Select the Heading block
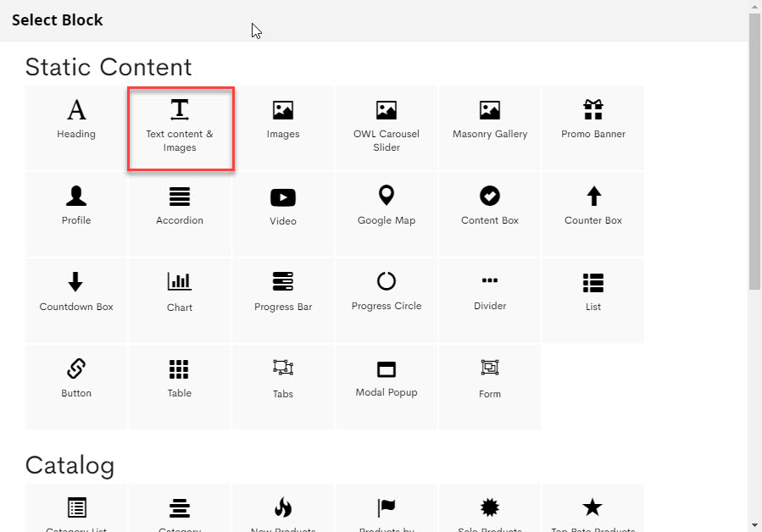762x532 pixels. (x=75, y=128)
